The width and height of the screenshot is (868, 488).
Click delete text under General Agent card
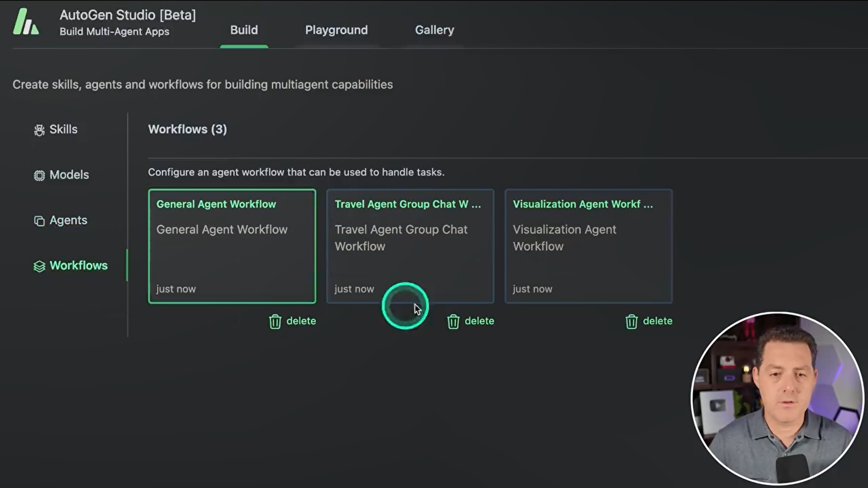pyautogui.click(x=301, y=321)
